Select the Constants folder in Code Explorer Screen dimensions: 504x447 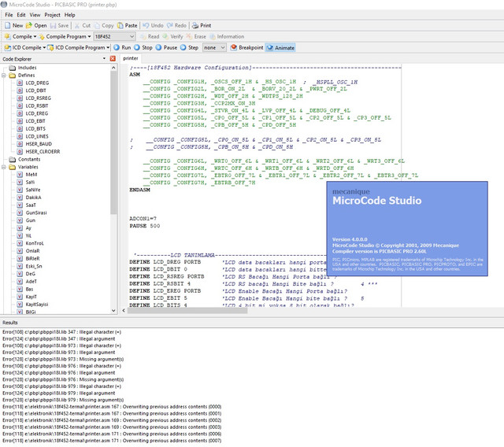29,159
